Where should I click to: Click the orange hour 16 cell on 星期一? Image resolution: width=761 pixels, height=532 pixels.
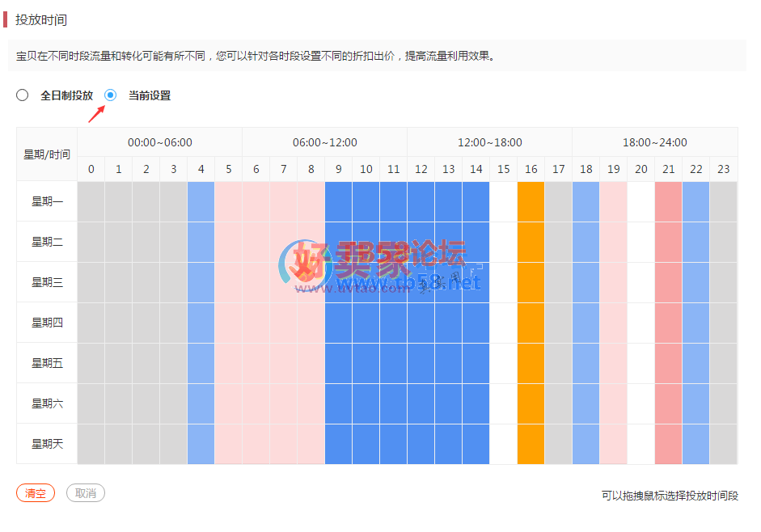[x=531, y=201]
